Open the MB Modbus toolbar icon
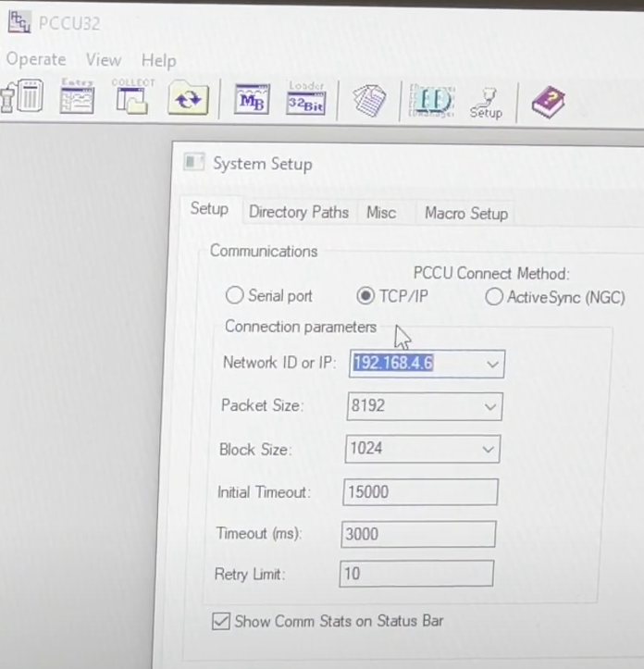 pyautogui.click(x=252, y=100)
